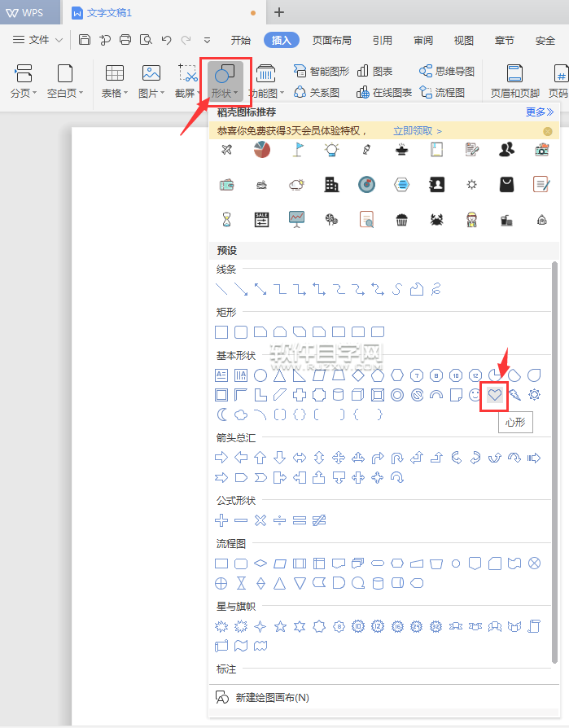Pick the freeform scribble line
Screen dimensions: 569x728
point(436,289)
